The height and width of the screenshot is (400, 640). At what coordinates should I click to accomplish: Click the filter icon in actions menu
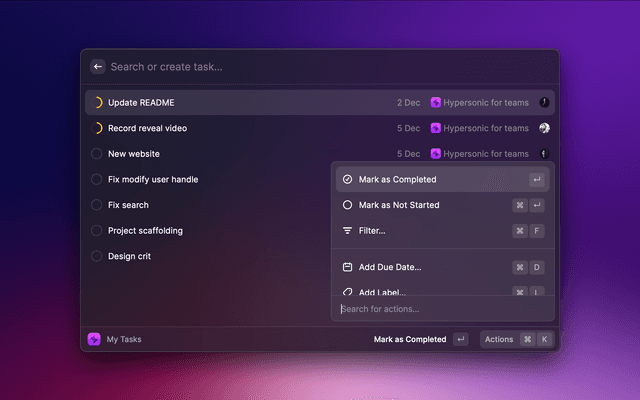tap(347, 230)
